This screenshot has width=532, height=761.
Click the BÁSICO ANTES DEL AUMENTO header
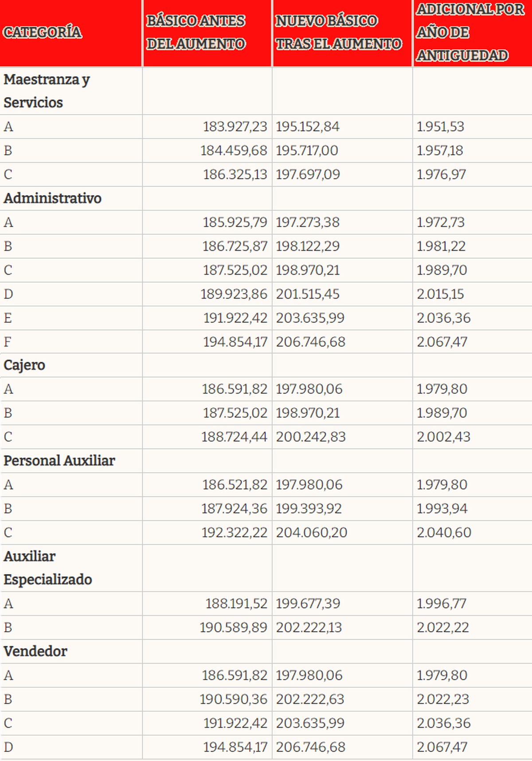(196, 32)
